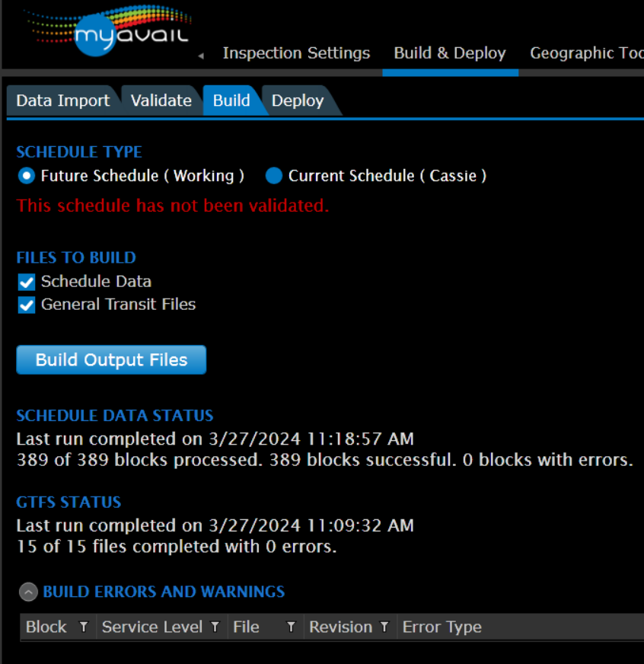The image size is (644, 664).
Task: Uncheck the Schedule Data checkbox
Action: [x=27, y=283]
